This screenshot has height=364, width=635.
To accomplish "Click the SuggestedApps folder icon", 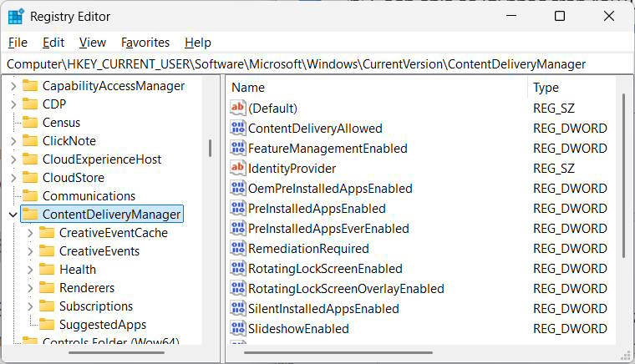I will click(48, 325).
